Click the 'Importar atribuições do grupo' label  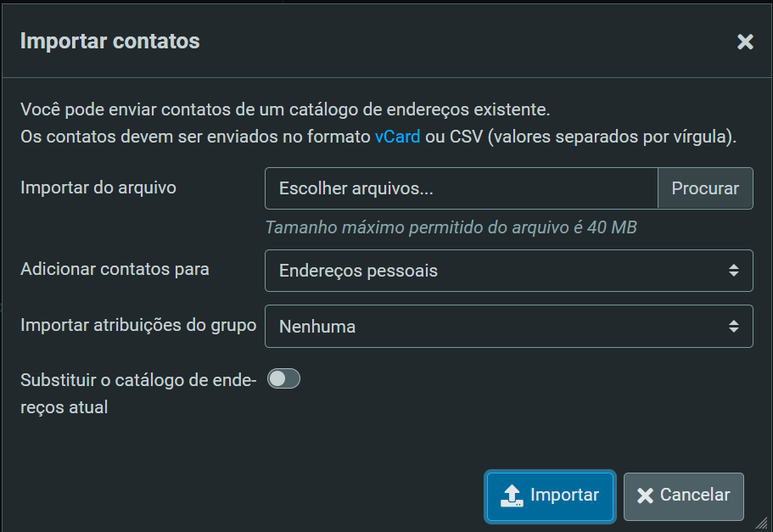tap(138, 325)
